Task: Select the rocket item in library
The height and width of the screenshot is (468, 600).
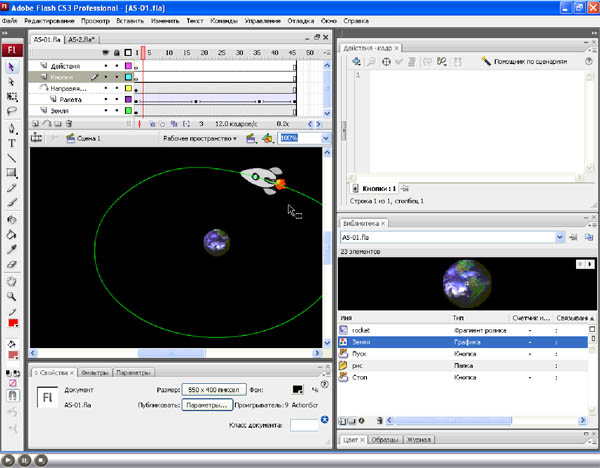Action: (x=361, y=329)
